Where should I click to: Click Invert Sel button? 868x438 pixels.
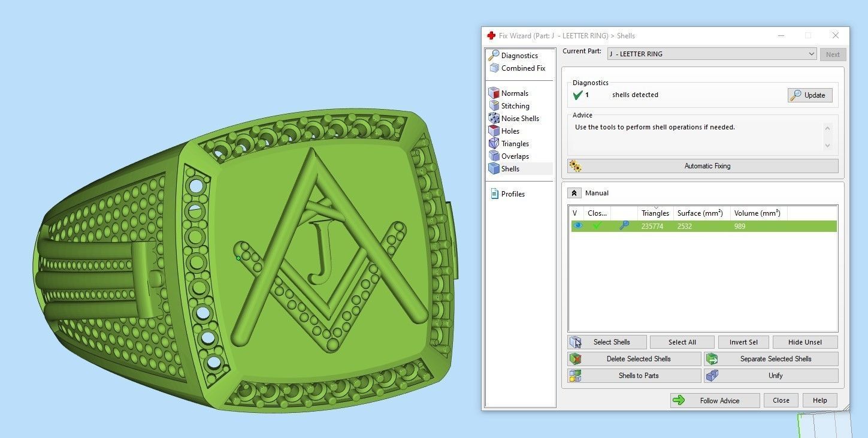point(743,342)
